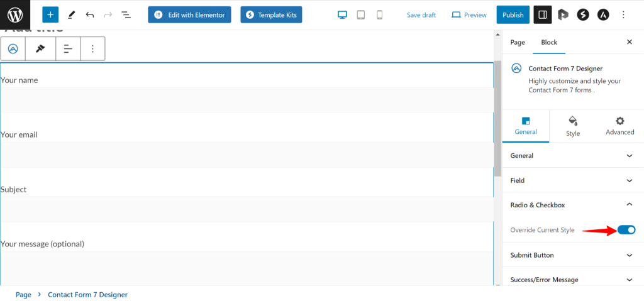Expand the Submit Button section
Screen dimensions: 644x301
pos(572,255)
